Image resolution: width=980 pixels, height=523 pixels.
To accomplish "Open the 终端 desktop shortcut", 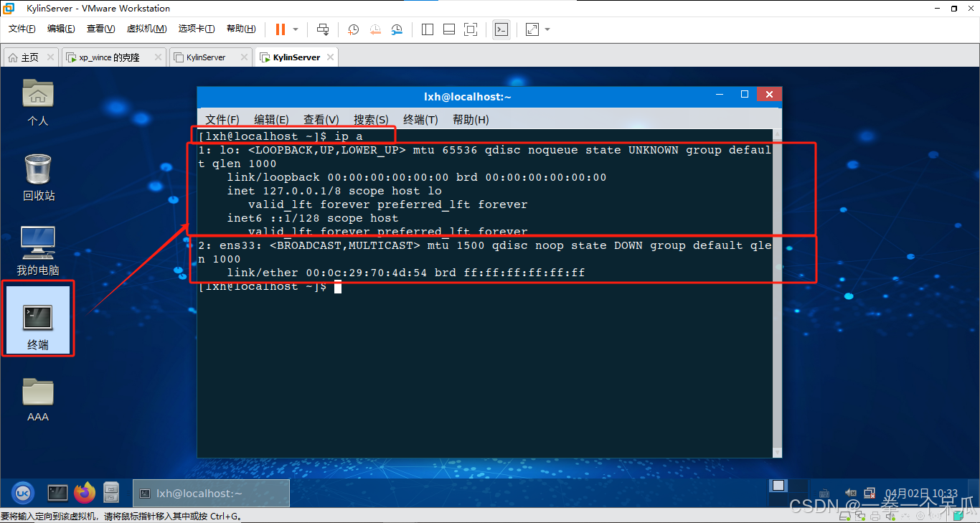I will [38, 320].
